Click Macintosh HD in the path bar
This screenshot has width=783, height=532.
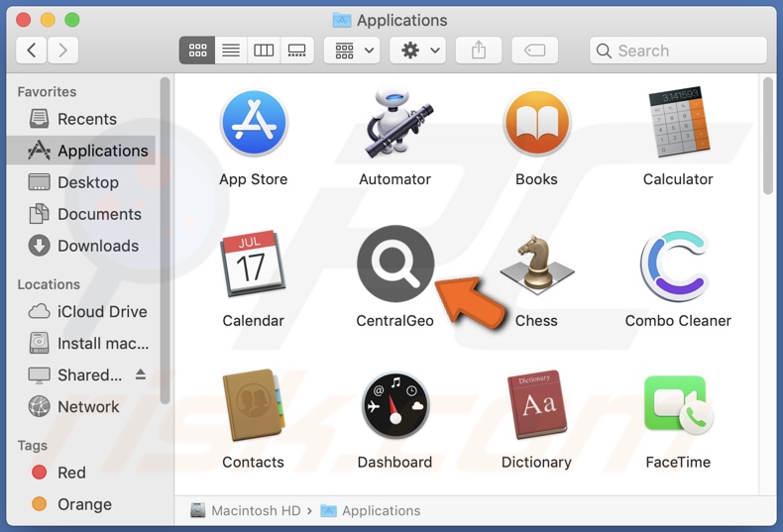(x=246, y=510)
